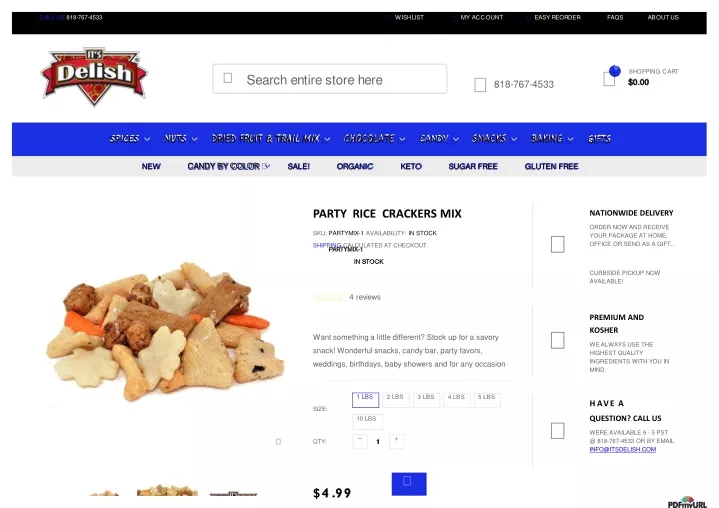Open the Easy Reorder link
Image resolution: width=719 pixels, height=508 pixels.
click(x=557, y=17)
